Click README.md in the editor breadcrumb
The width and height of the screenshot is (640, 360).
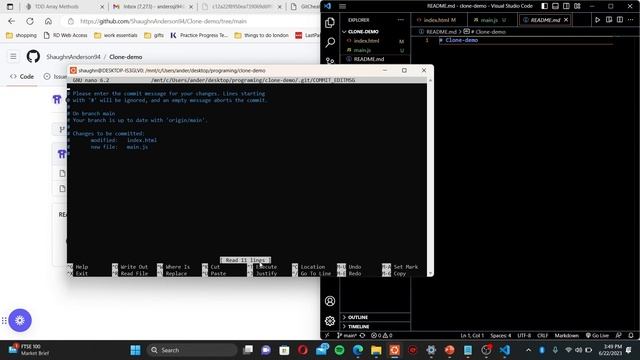441,31
